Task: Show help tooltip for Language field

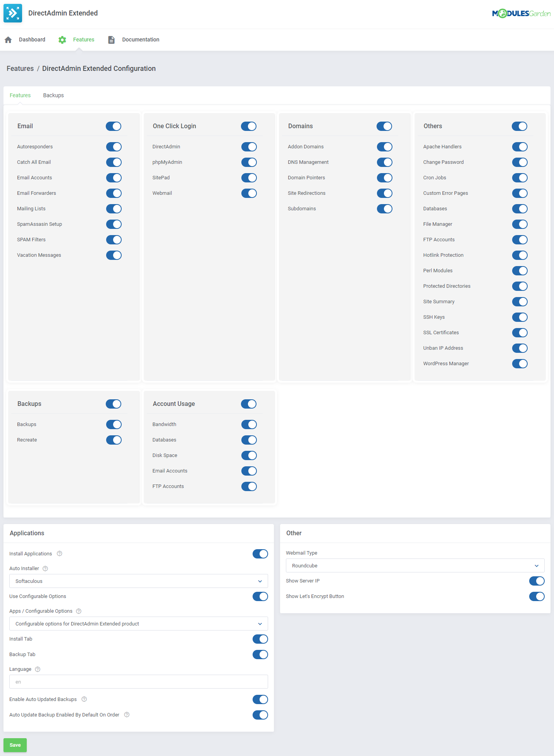Action: pyautogui.click(x=38, y=669)
